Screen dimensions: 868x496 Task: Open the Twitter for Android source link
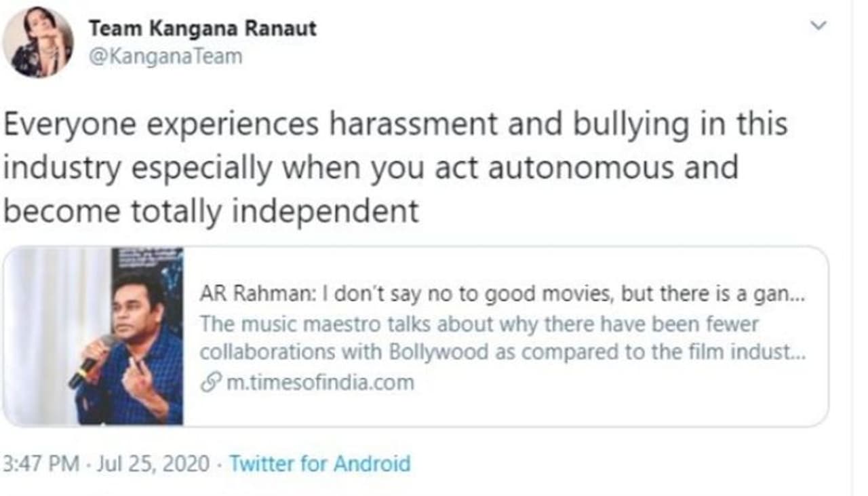pos(320,464)
